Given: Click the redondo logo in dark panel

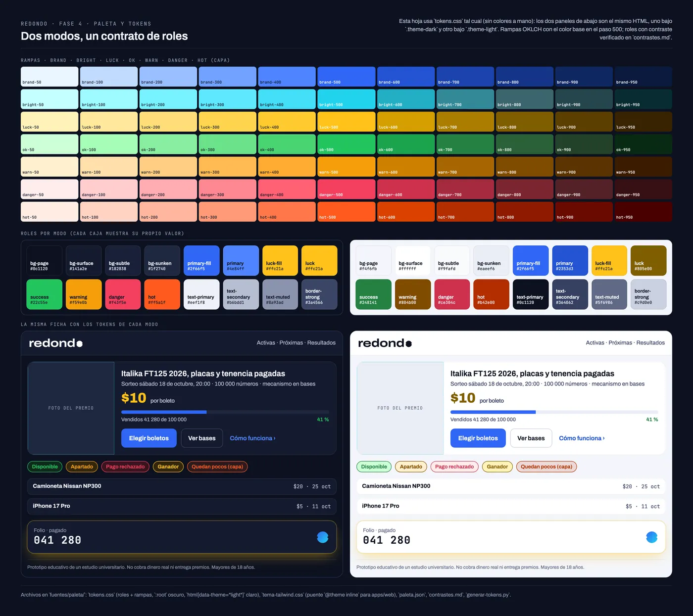Looking at the screenshot, I should [56, 343].
